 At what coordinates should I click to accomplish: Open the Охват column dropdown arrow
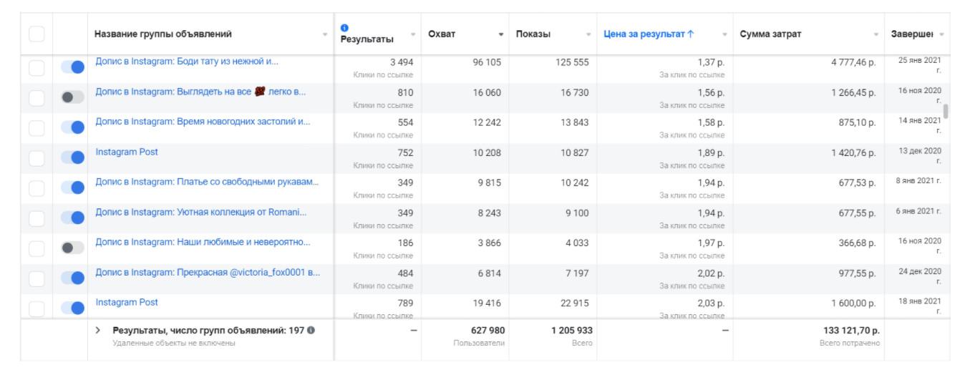coord(501,34)
